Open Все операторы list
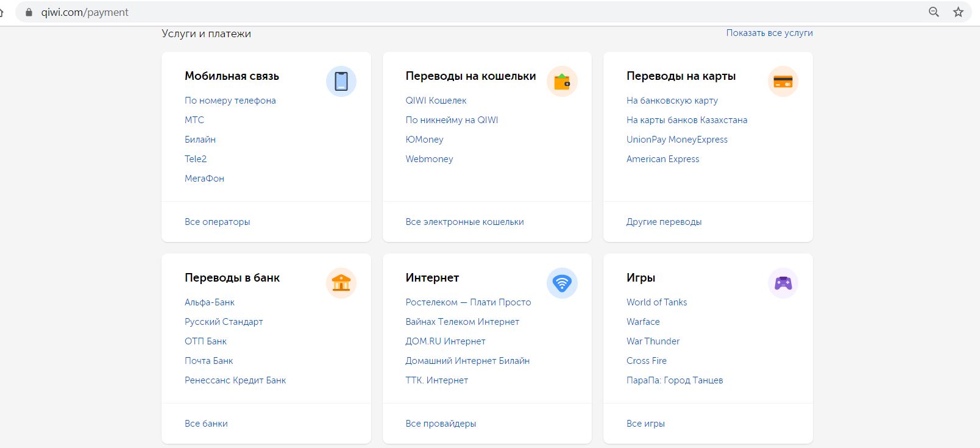The width and height of the screenshot is (980, 448). pos(218,222)
